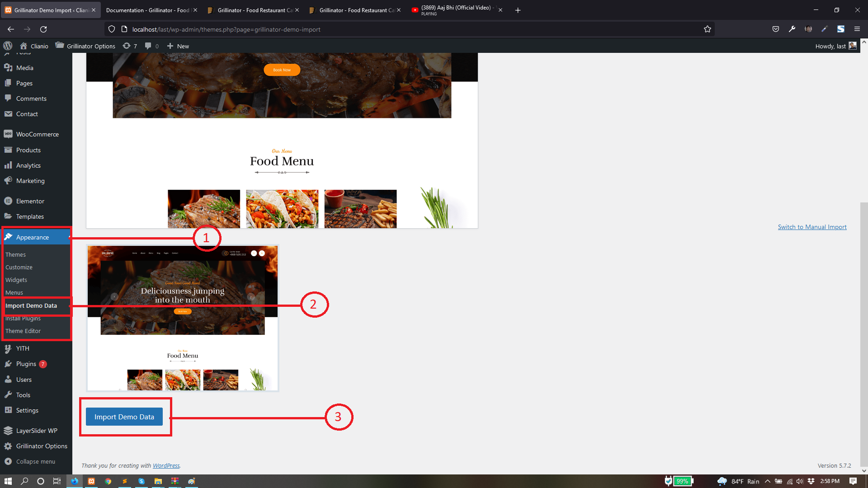The height and width of the screenshot is (488, 868).
Task: Click the WordPress logo in admin bar
Action: pos(8,46)
